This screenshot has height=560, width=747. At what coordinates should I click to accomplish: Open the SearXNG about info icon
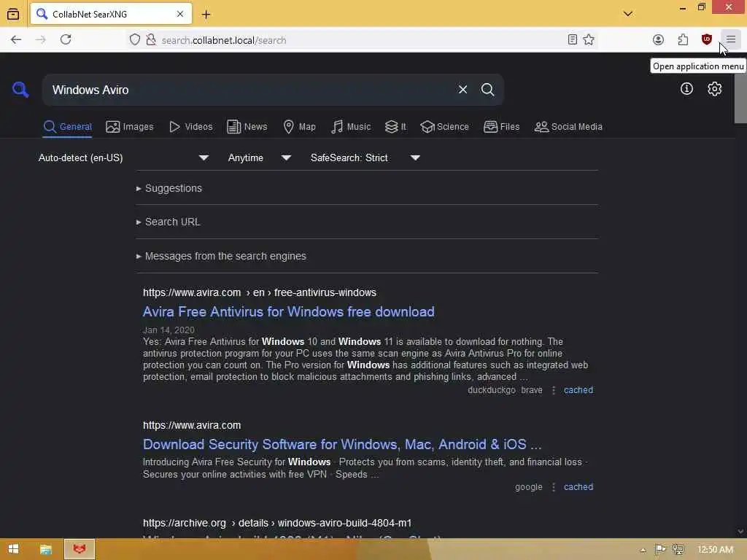686,88
